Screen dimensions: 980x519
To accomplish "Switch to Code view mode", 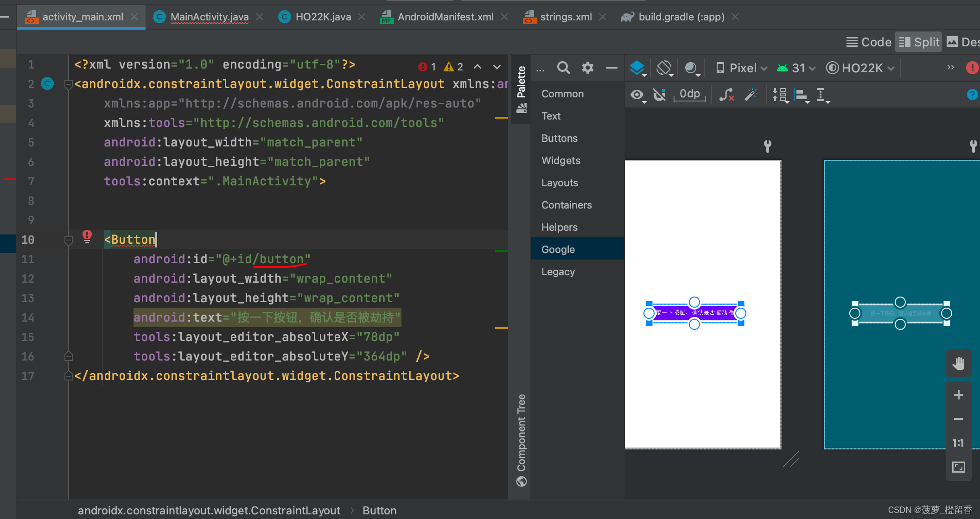I will [869, 42].
